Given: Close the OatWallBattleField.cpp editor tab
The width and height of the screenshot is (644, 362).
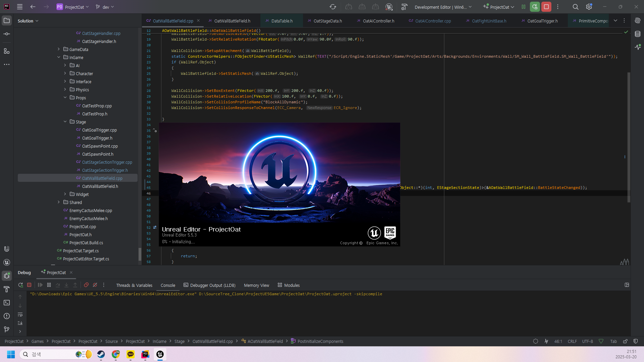Looking at the screenshot, I should point(198,21).
